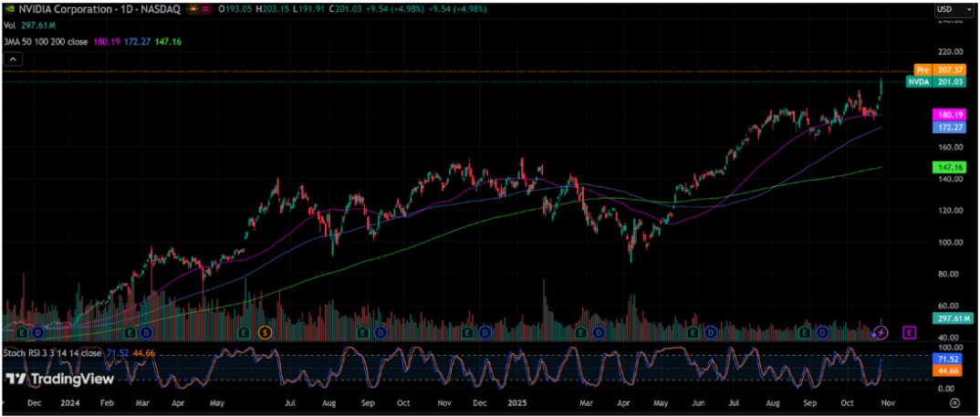The height and width of the screenshot is (417, 980).
Task: Click the 297.61M volume axis label
Action: [952, 318]
